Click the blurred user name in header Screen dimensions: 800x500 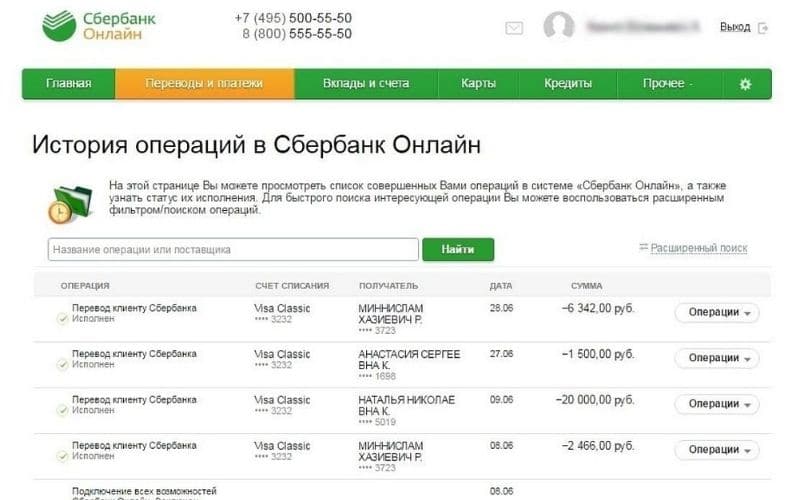point(643,27)
